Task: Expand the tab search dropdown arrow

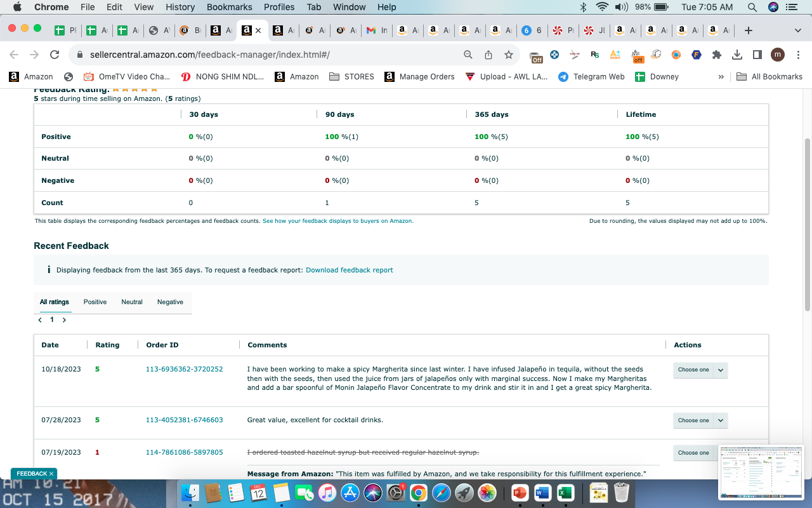Action: (x=797, y=30)
